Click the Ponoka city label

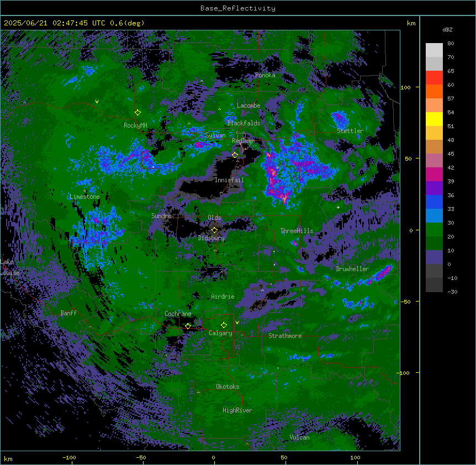pyautogui.click(x=265, y=75)
